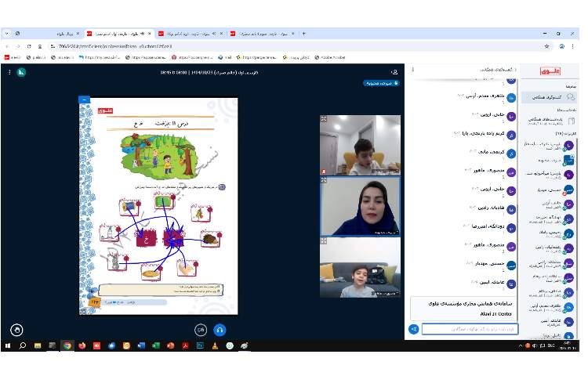Click the raise hand icon at bottom left
This screenshot has width=588, height=376.
(x=16, y=330)
